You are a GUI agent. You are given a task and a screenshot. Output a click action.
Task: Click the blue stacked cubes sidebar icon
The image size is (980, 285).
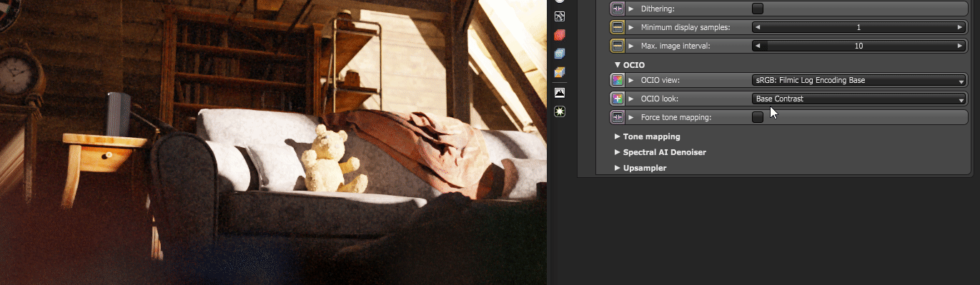click(560, 54)
